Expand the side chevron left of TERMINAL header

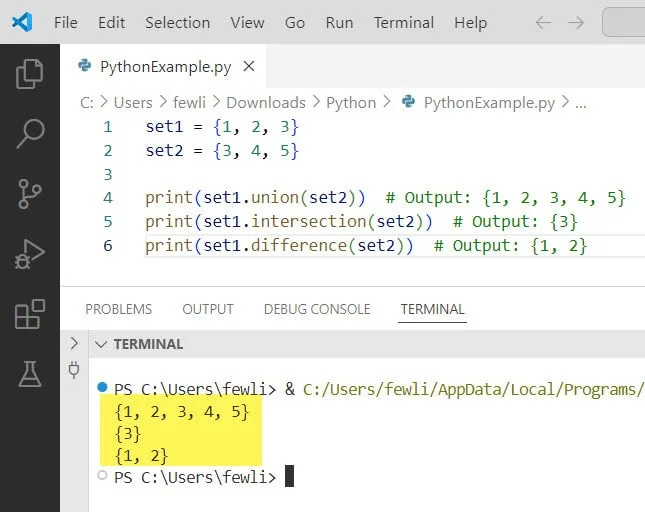pyautogui.click(x=74, y=343)
